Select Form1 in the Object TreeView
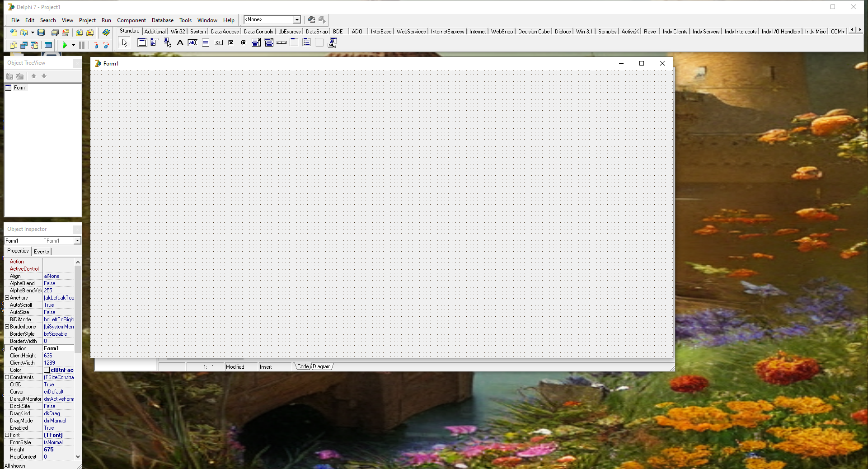The height and width of the screenshot is (469, 868). pos(20,87)
